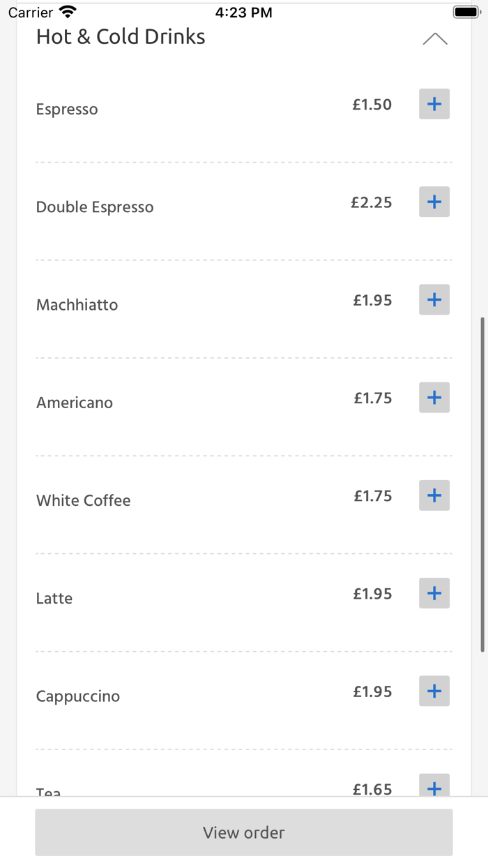
Task: Click the vertical scrollbar on the right
Action: click(x=482, y=485)
